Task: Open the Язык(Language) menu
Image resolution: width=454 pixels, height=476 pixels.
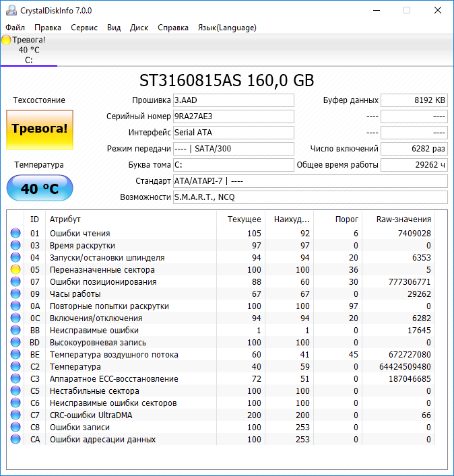Action: click(x=227, y=28)
